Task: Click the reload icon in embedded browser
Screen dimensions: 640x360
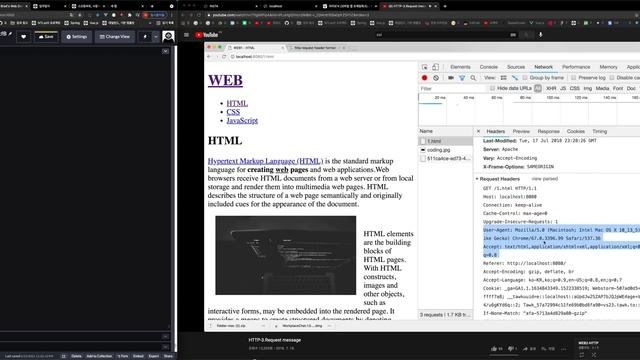Action: [x=224, y=57]
